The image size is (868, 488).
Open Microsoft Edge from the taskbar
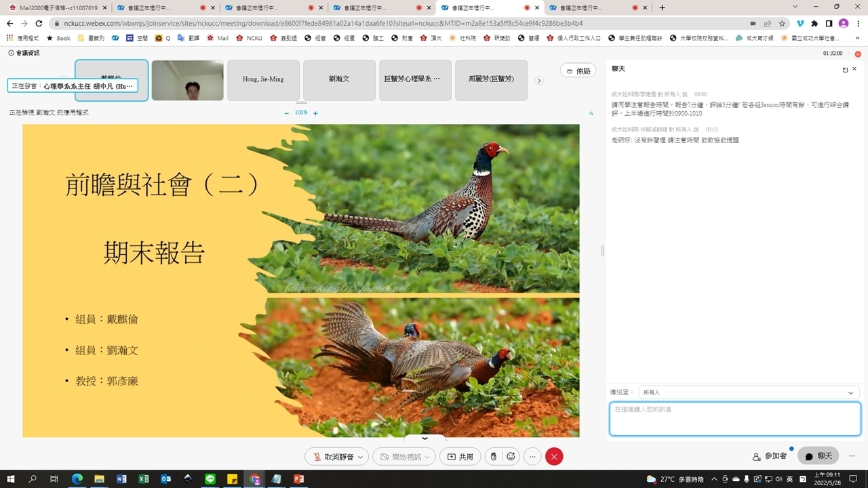pyautogui.click(x=77, y=479)
